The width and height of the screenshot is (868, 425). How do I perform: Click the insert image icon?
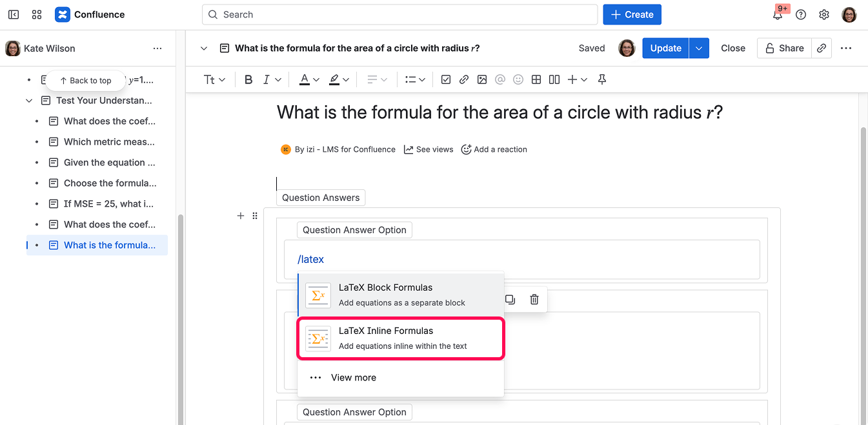coord(481,79)
